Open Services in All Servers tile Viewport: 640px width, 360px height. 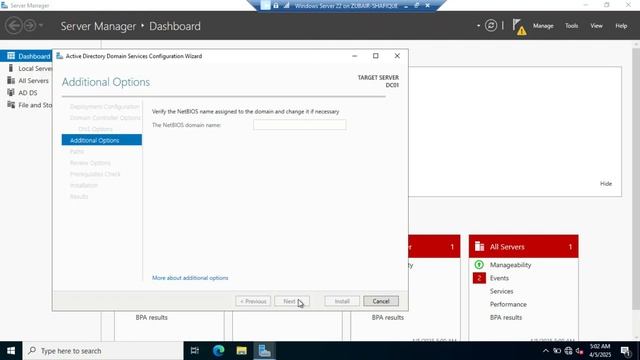coord(501,291)
